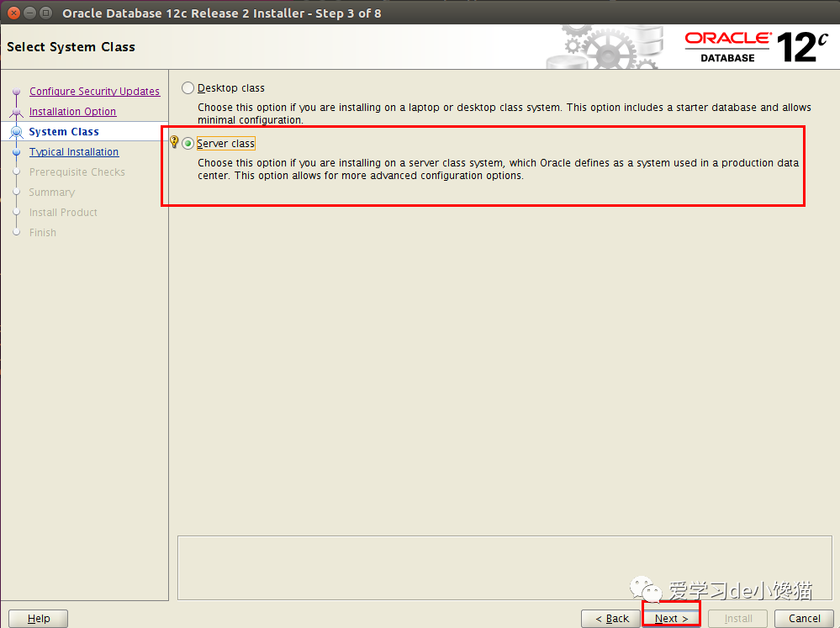The width and height of the screenshot is (840, 628).
Task: Click the Typical Installation step marker icon
Action: (17, 152)
